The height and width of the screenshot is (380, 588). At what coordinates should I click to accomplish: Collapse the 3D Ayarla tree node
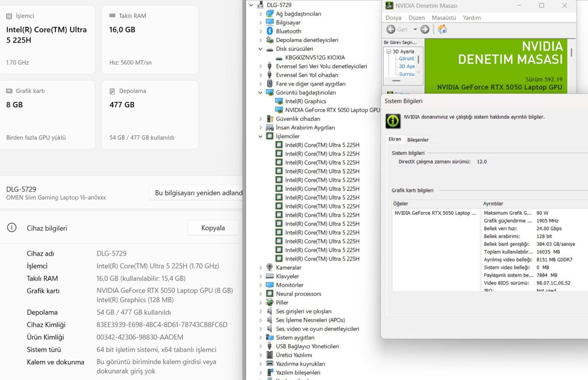click(389, 51)
